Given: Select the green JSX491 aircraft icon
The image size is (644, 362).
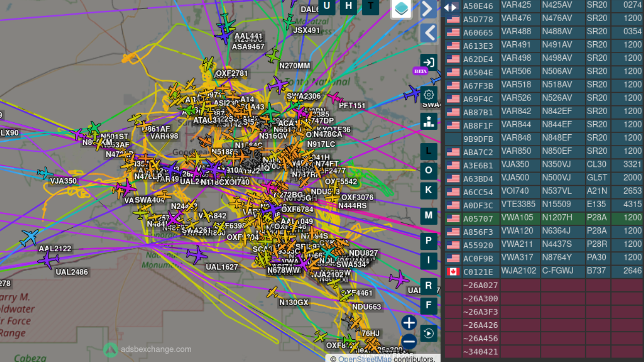Looking at the screenshot, I should [x=289, y=22].
